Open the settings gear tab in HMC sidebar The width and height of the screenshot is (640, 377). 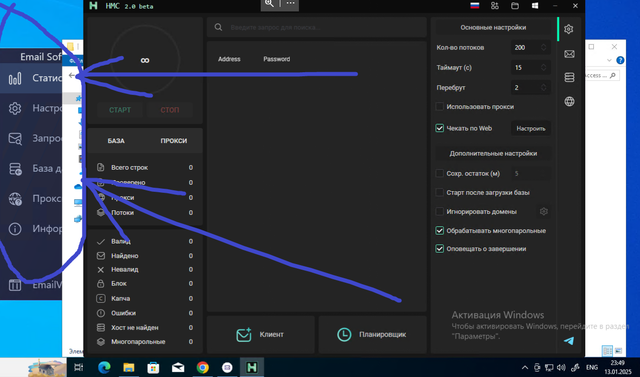(x=569, y=29)
